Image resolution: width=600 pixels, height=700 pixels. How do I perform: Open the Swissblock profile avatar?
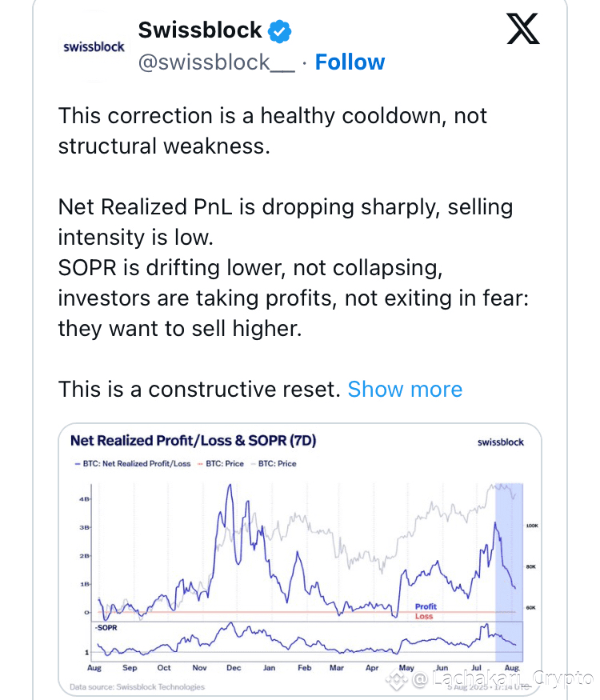(x=94, y=47)
